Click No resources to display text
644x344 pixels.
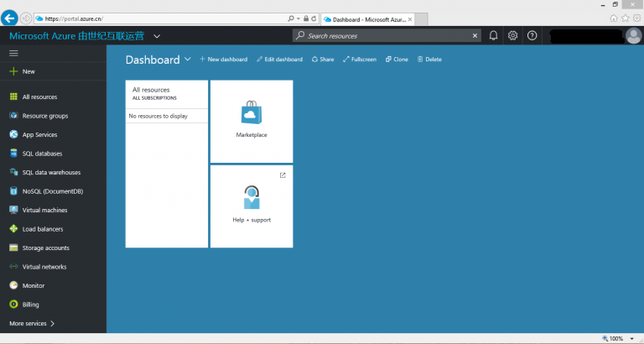pyautogui.click(x=158, y=116)
